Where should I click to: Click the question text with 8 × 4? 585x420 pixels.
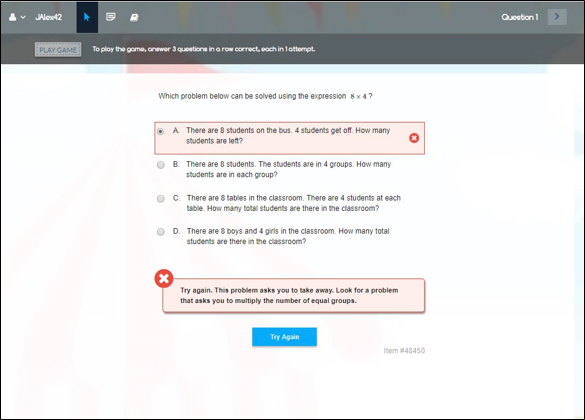click(x=265, y=96)
